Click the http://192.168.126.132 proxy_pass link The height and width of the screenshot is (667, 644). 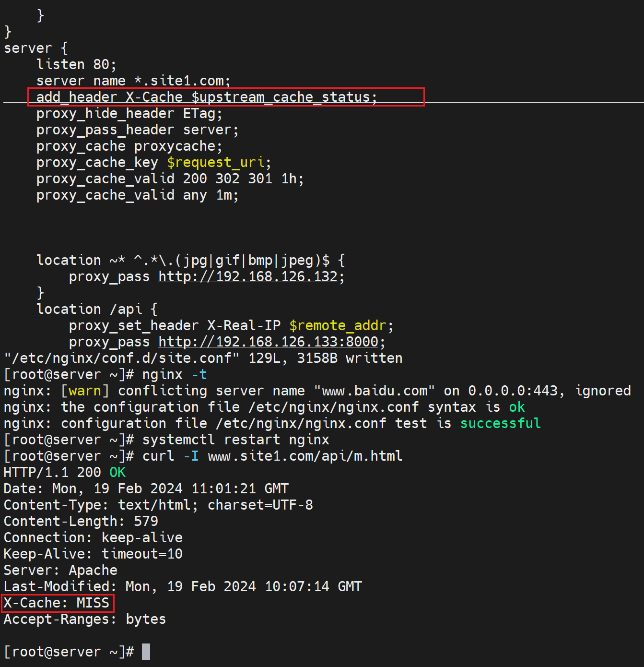coord(248,276)
